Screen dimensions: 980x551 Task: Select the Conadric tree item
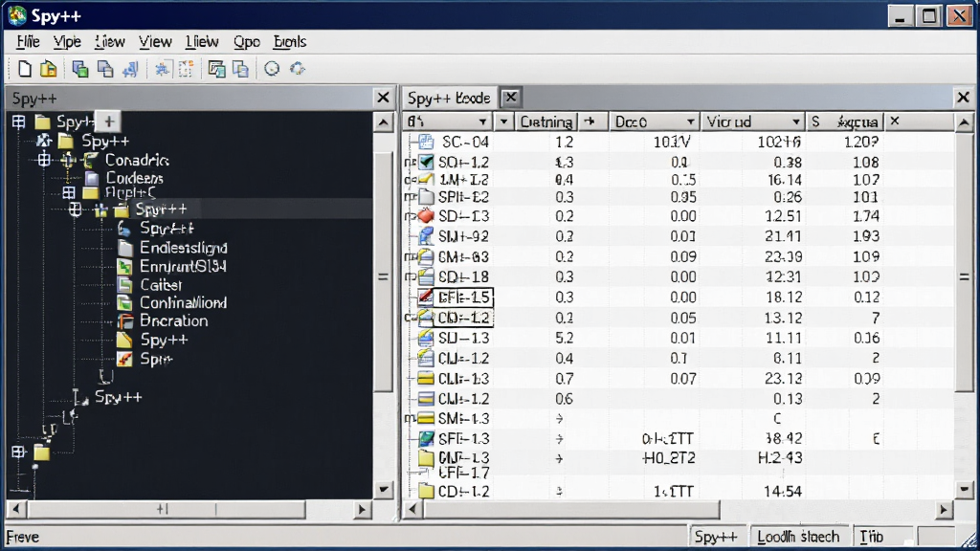pos(137,160)
